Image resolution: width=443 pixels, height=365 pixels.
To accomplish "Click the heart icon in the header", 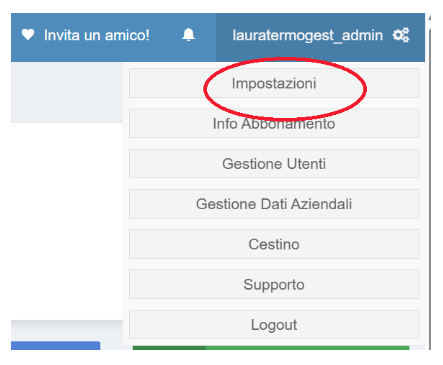I will pos(28,35).
